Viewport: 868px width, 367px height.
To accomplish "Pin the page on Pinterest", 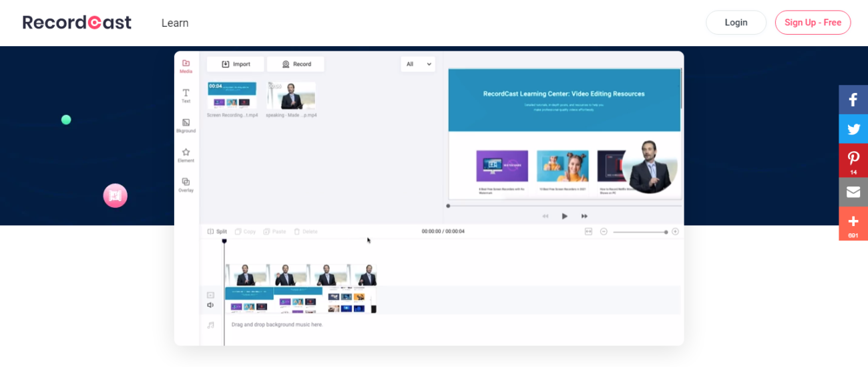I will point(853,160).
